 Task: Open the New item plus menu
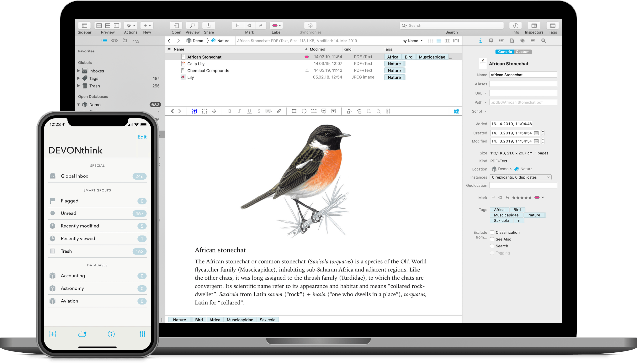point(147,25)
